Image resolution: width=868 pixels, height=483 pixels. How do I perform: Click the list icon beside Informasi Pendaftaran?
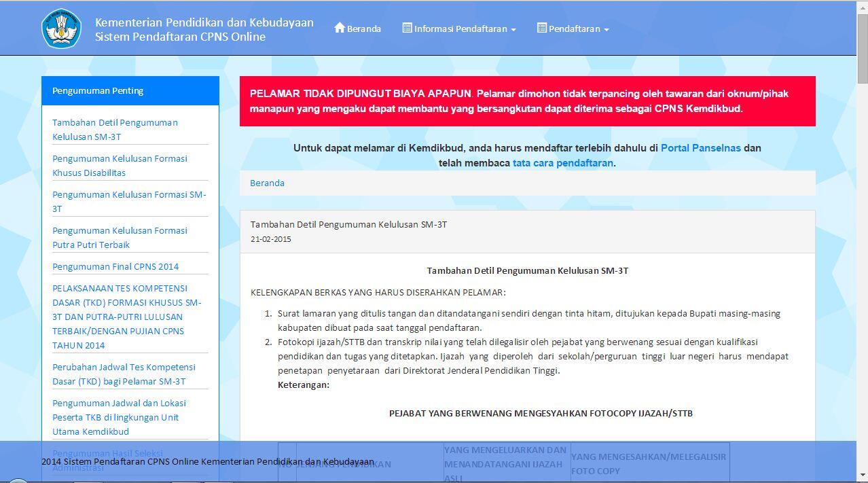(x=407, y=28)
